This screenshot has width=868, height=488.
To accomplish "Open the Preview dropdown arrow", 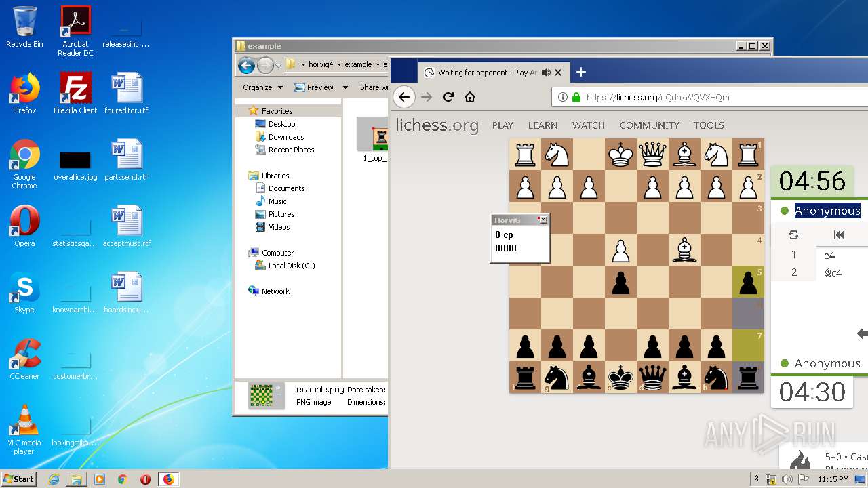I will click(345, 87).
